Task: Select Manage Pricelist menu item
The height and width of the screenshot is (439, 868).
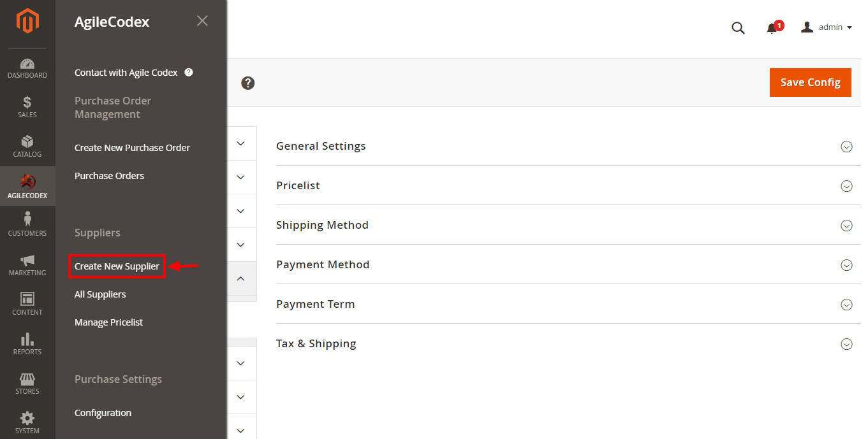Action: click(108, 322)
